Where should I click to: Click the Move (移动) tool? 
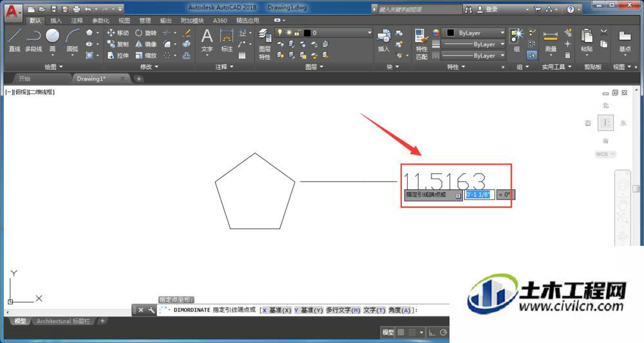click(x=118, y=33)
